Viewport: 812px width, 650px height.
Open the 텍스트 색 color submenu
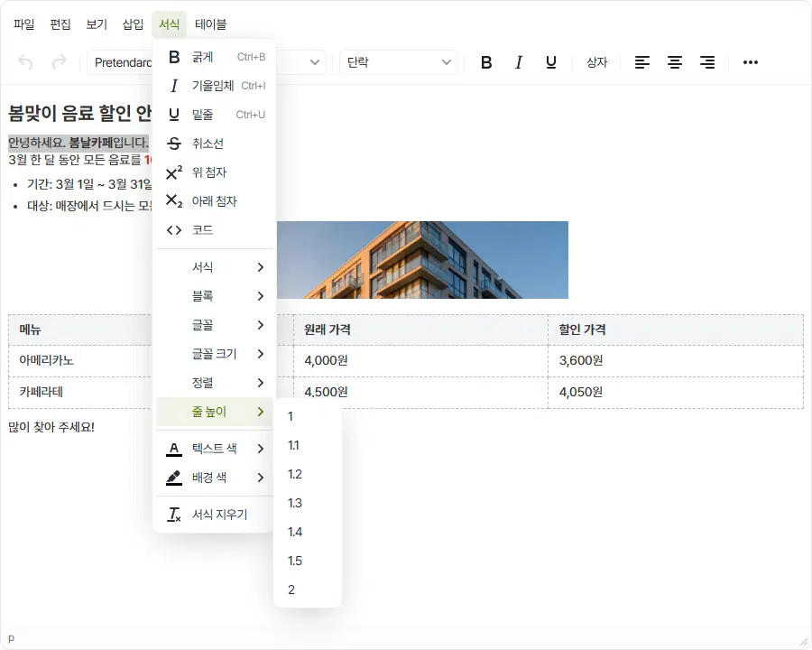point(215,449)
